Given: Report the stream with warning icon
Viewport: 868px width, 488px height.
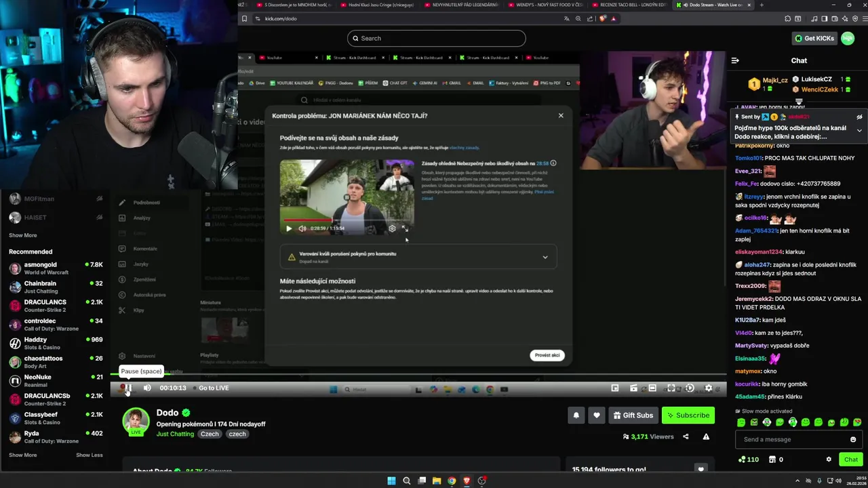Looking at the screenshot, I should (x=706, y=436).
